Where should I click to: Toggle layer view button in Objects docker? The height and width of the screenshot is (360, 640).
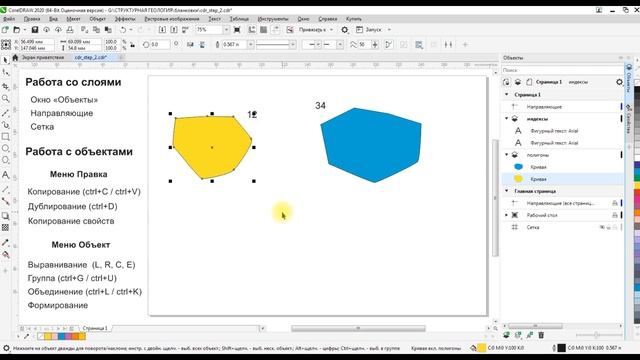click(518, 82)
